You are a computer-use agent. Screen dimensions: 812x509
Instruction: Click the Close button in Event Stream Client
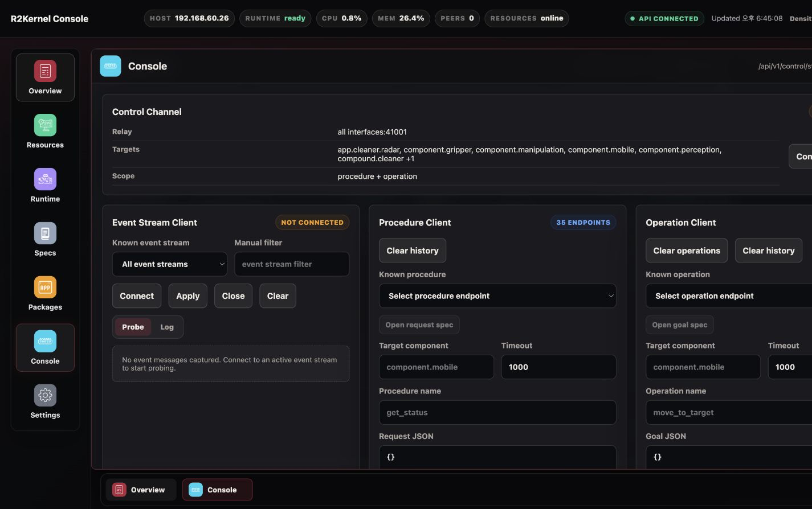233,296
